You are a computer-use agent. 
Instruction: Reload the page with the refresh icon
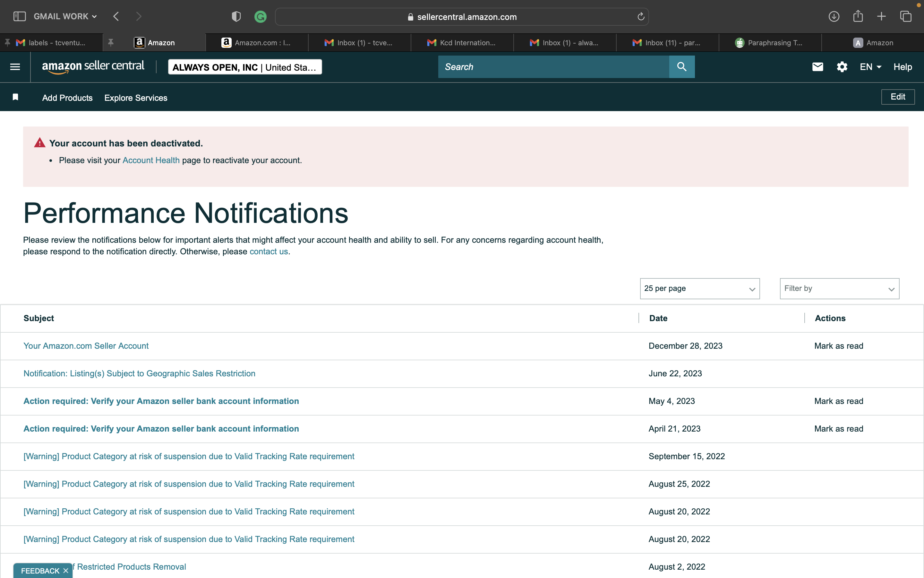pyautogui.click(x=641, y=16)
